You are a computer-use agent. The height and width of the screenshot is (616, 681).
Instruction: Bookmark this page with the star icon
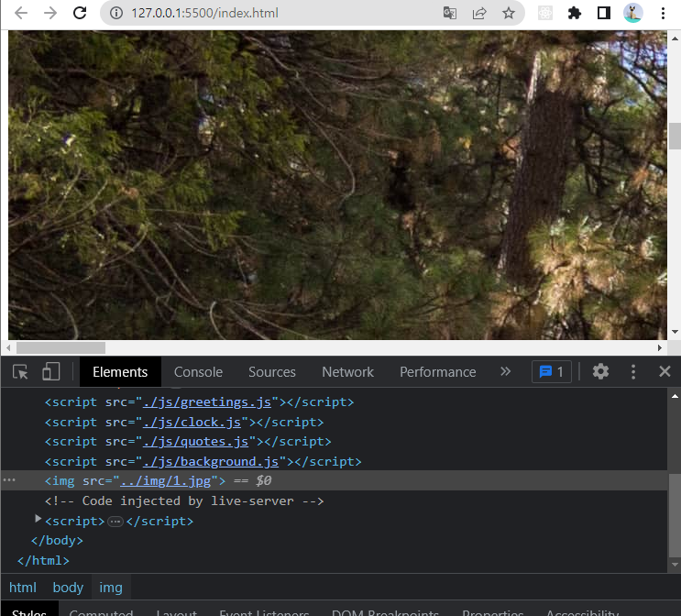pyautogui.click(x=509, y=13)
